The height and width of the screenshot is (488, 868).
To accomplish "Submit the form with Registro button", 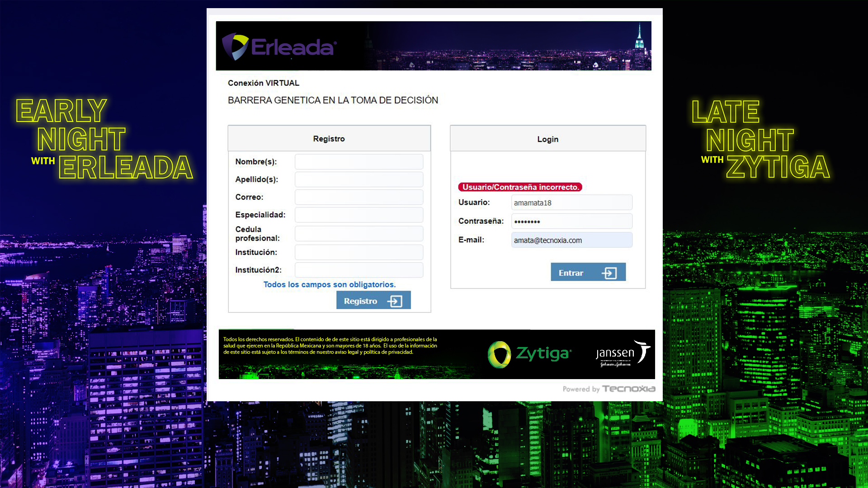I will point(373,300).
